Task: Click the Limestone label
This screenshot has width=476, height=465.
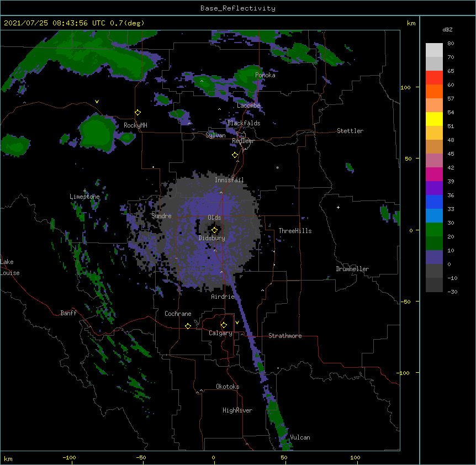Action: click(84, 197)
